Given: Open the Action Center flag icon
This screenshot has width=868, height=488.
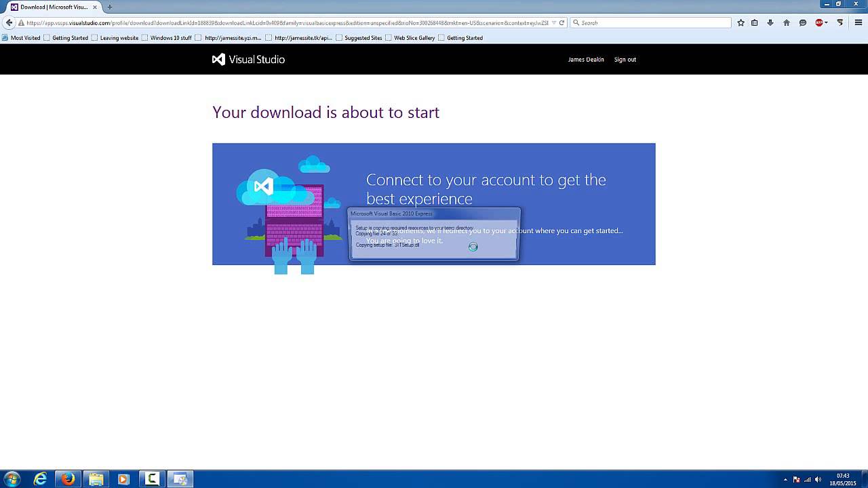Looking at the screenshot, I should pos(796,480).
